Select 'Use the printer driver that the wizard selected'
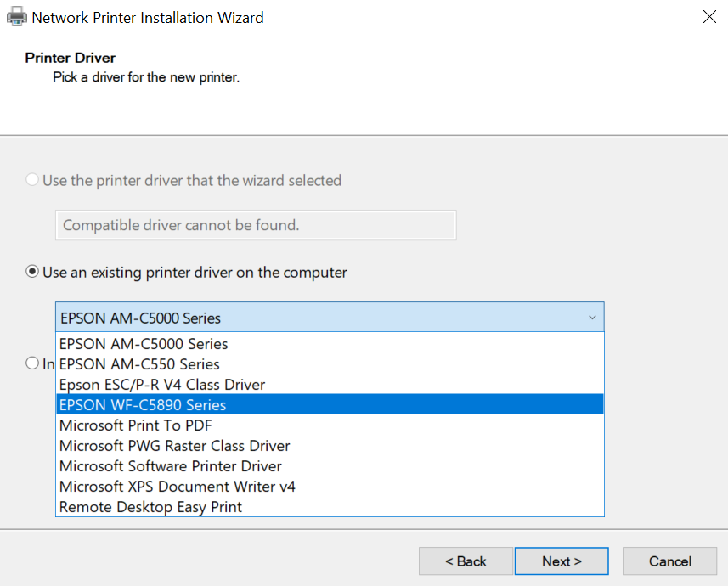The width and height of the screenshot is (728, 586). pyautogui.click(x=32, y=180)
